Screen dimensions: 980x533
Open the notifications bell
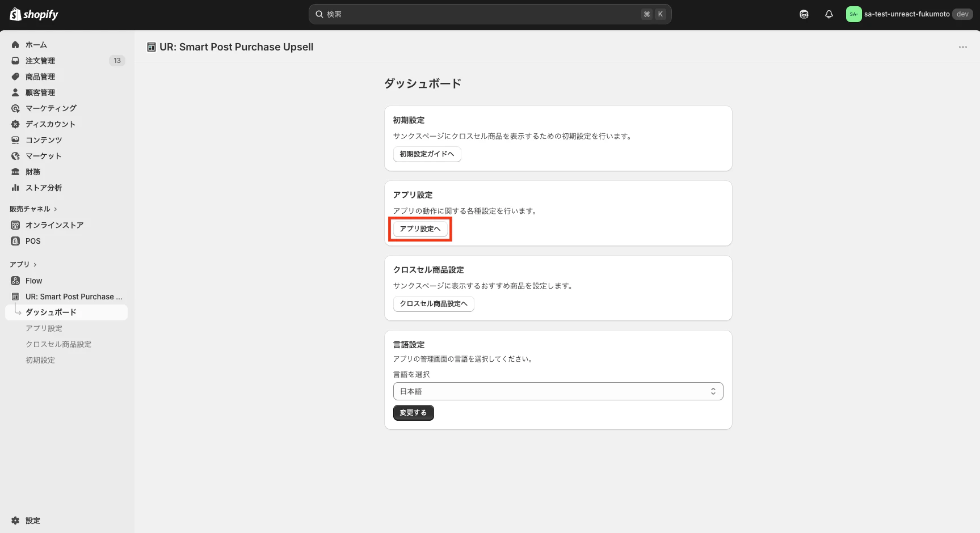[829, 14]
